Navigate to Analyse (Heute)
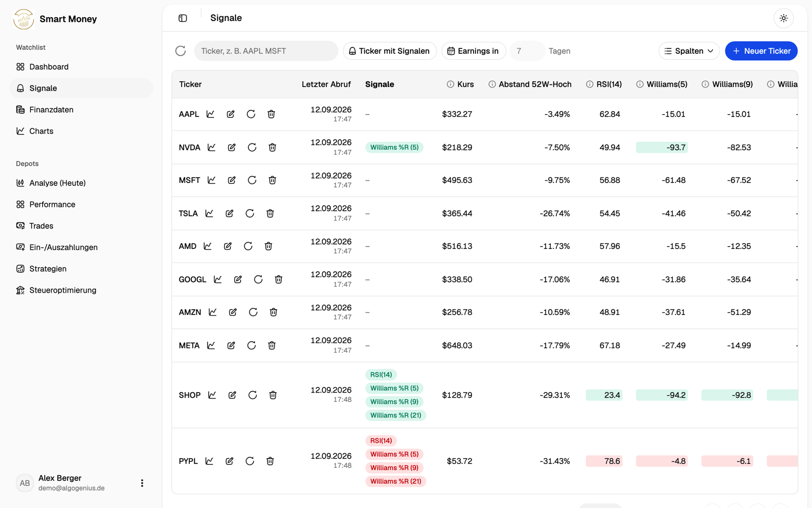This screenshot has width=812, height=508. (81, 183)
